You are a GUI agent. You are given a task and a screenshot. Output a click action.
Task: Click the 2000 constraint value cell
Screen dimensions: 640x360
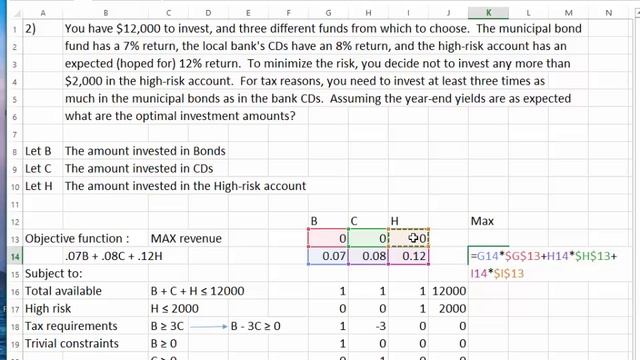[449, 309]
